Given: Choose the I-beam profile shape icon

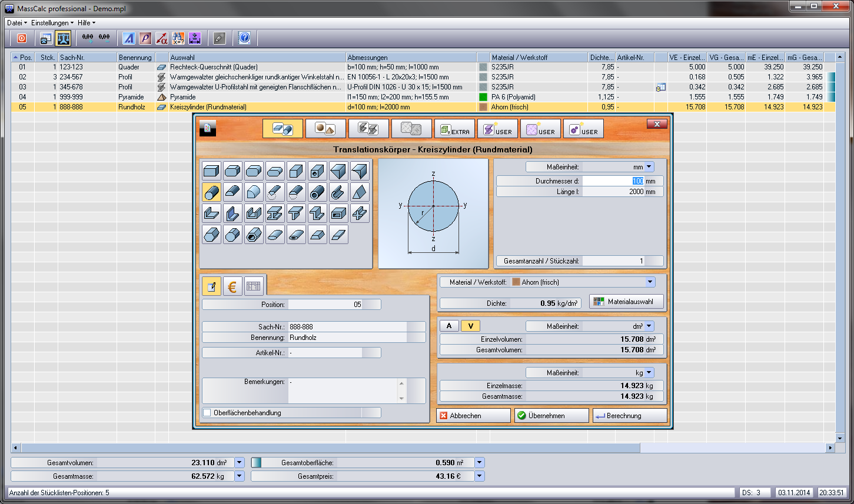Looking at the screenshot, I should coord(275,213).
